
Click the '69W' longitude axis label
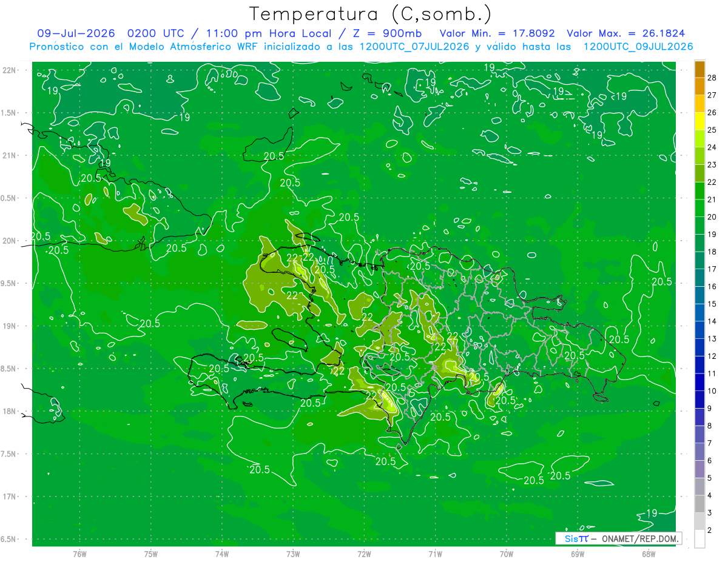click(x=578, y=554)
